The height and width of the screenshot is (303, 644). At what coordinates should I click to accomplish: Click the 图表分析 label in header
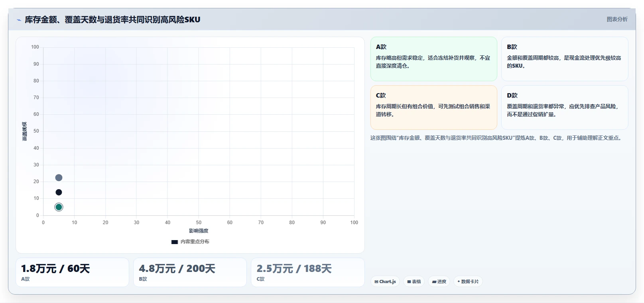point(617,19)
